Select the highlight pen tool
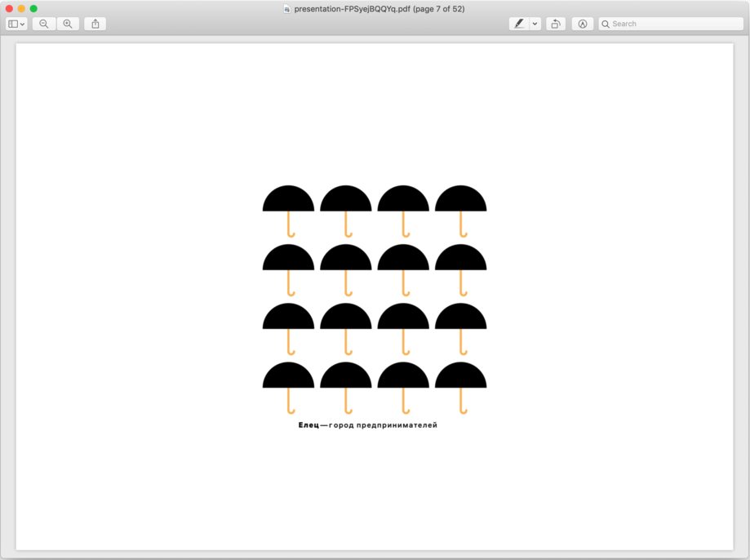Viewport: 750px width, 560px height. pyautogui.click(x=519, y=24)
